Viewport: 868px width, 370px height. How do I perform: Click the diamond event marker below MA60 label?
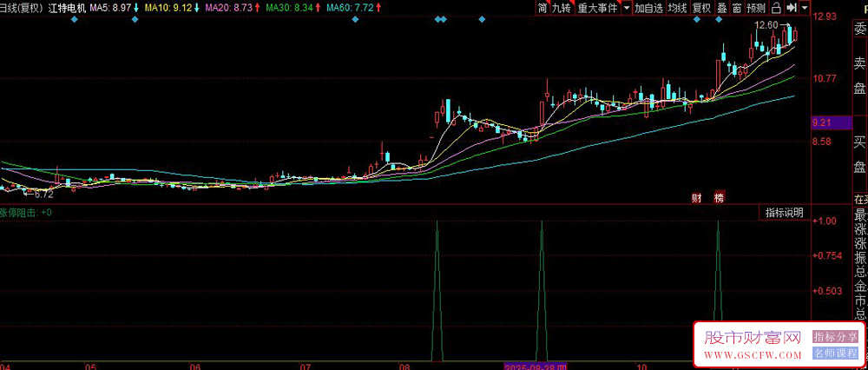tap(355, 20)
